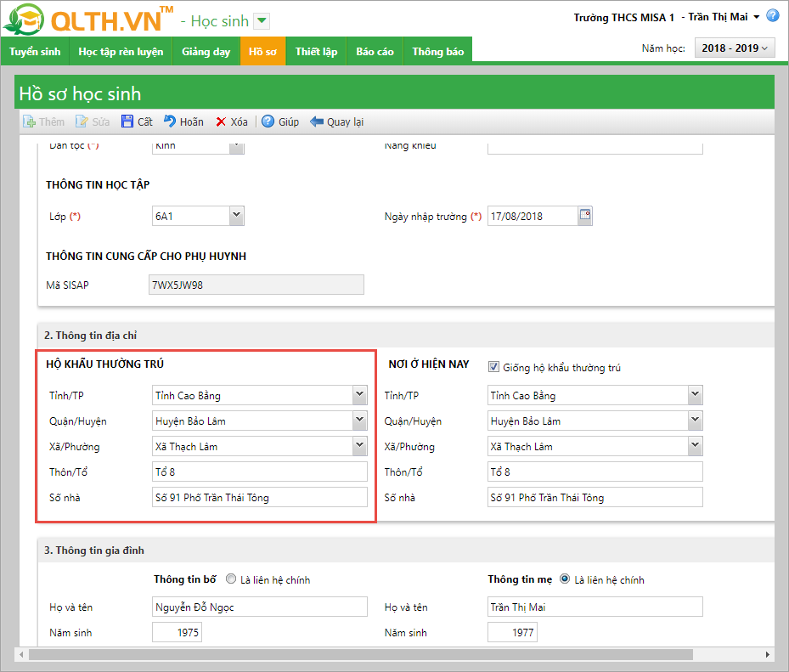The image size is (789, 672).
Task: Open Giúp help from toolbar
Action: [x=268, y=121]
